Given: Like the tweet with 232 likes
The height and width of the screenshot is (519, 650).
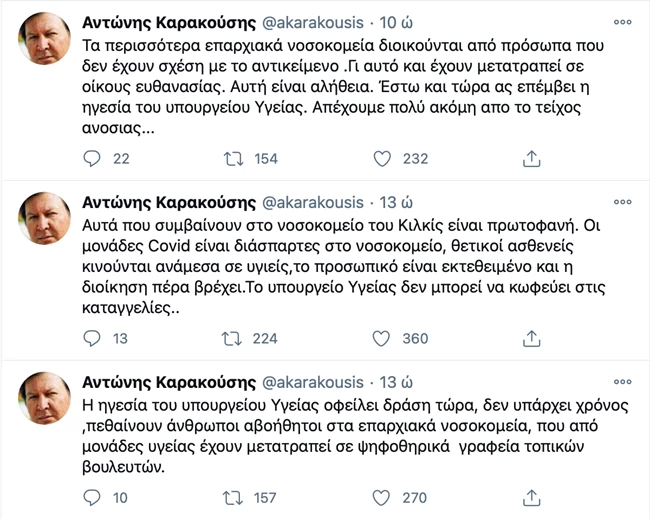Looking at the screenshot, I should click(381, 158).
